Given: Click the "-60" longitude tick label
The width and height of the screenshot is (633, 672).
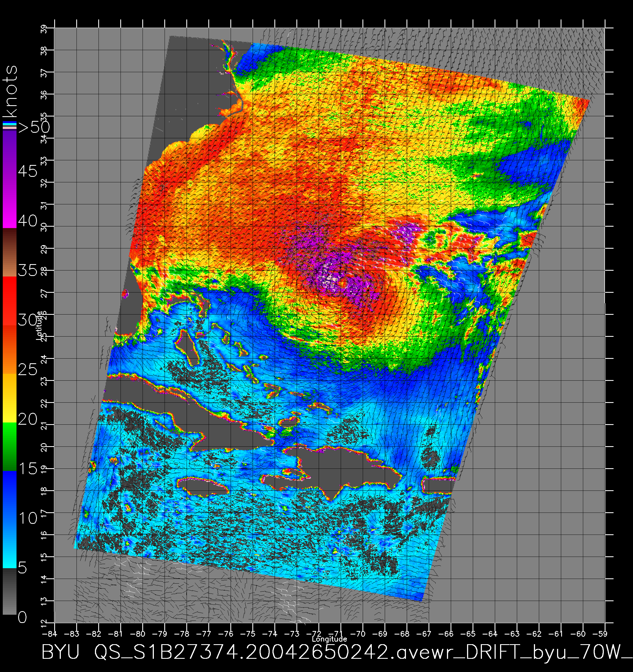Looking at the screenshot, I should [x=579, y=634].
